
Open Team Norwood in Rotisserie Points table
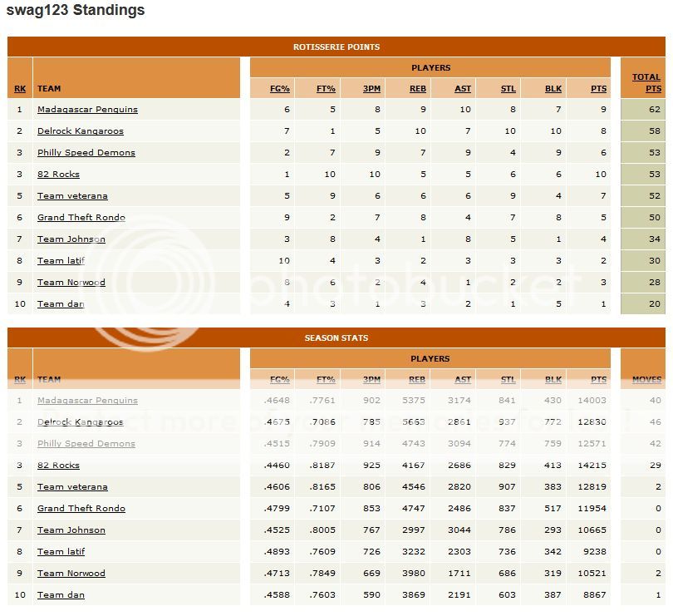click(x=71, y=282)
